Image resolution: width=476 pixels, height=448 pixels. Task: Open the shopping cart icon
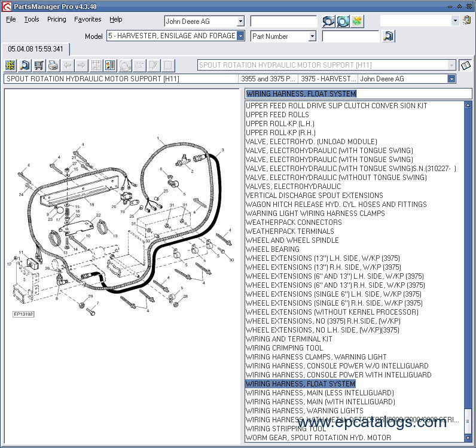pyautogui.click(x=38, y=65)
